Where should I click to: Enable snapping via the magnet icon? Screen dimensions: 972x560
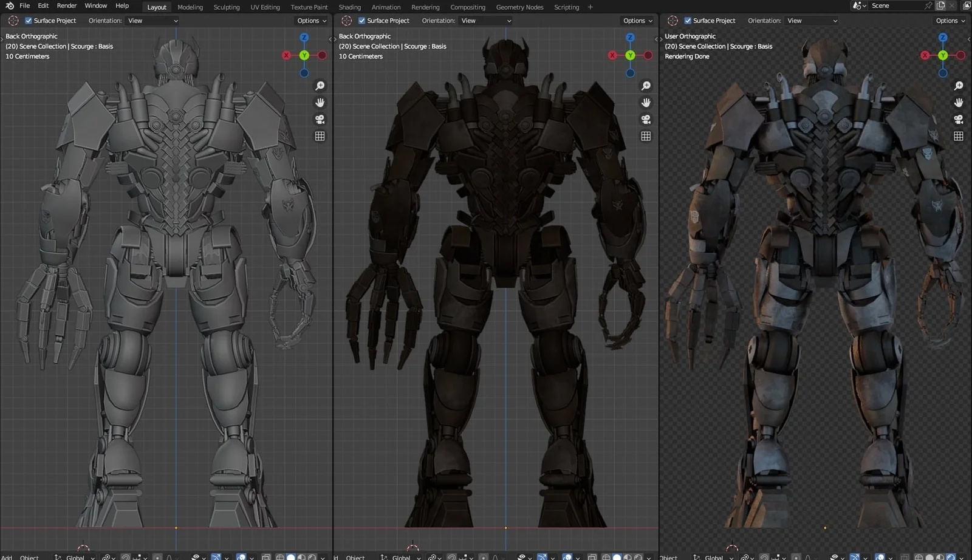point(127,556)
